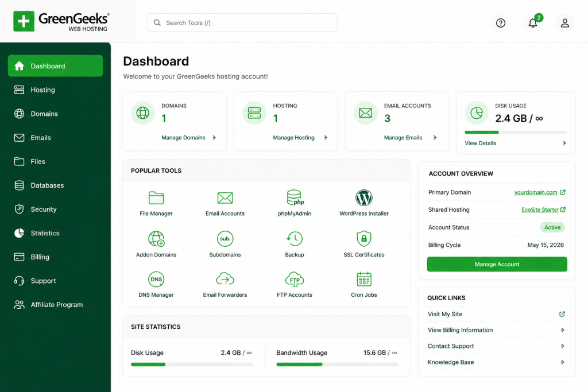Image resolution: width=588 pixels, height=392 pixels.
Task: Open Databases sidebar section
Action: point(56,185)
